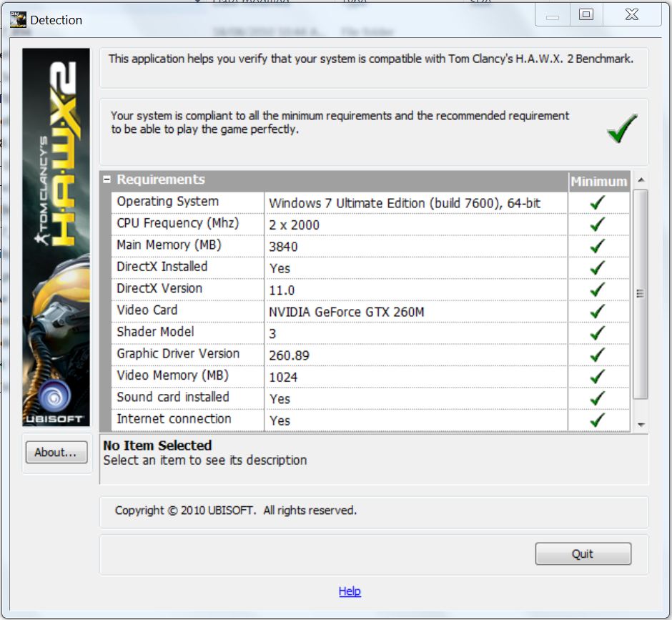Select the Shader Model row label

click(x=155, y=332)
